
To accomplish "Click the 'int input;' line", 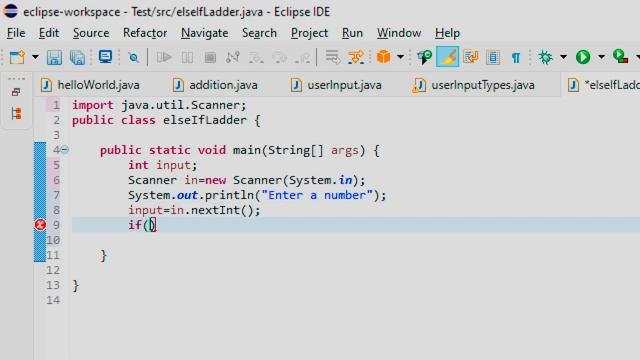I will (162, 165).
